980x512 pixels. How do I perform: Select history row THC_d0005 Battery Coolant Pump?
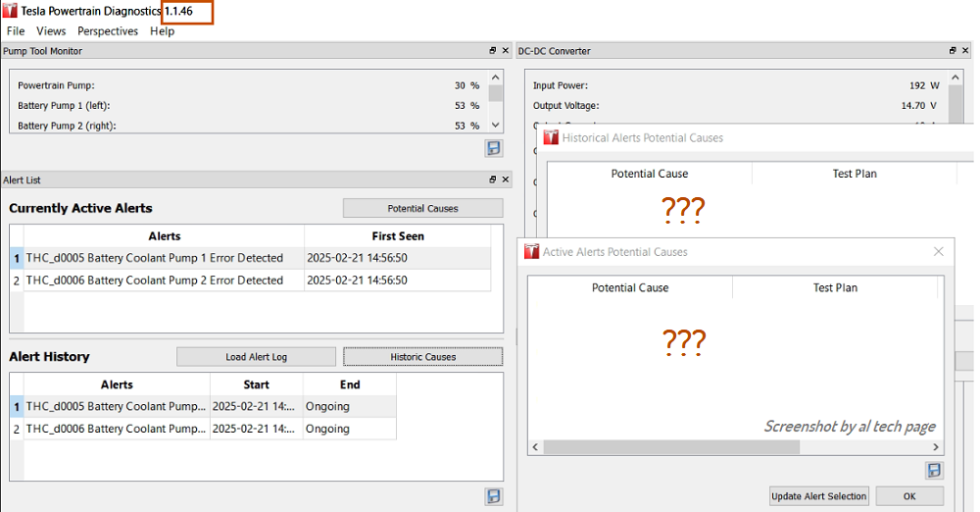[116, 406]
